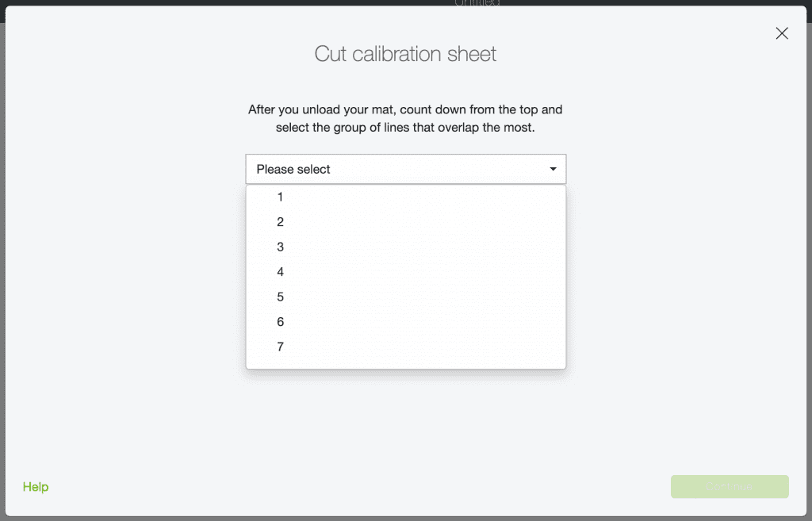The width and height of the screenshot is (812, 521).
Task: Pick line group 6 in the list
Action: pyautogui.click(x=280, y=322)
